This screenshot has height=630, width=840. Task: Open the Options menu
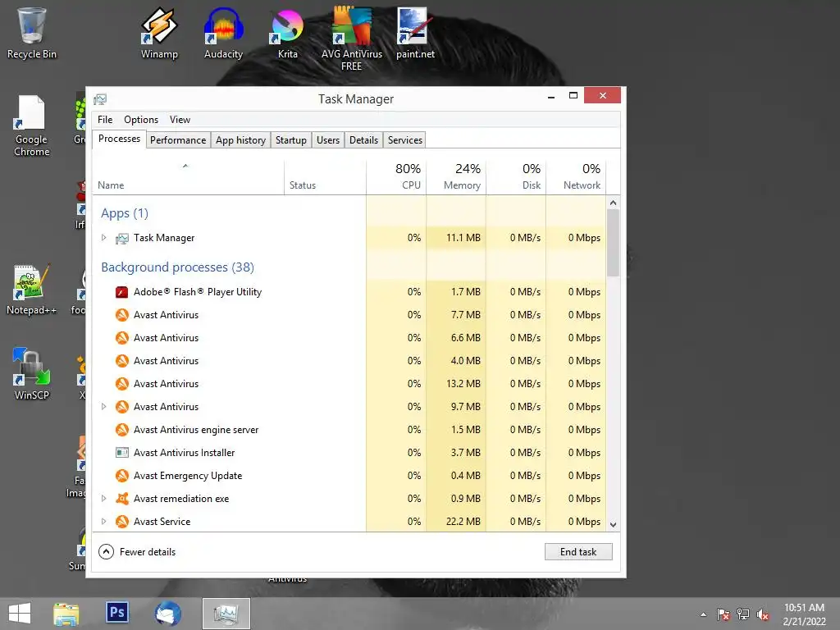141,120
